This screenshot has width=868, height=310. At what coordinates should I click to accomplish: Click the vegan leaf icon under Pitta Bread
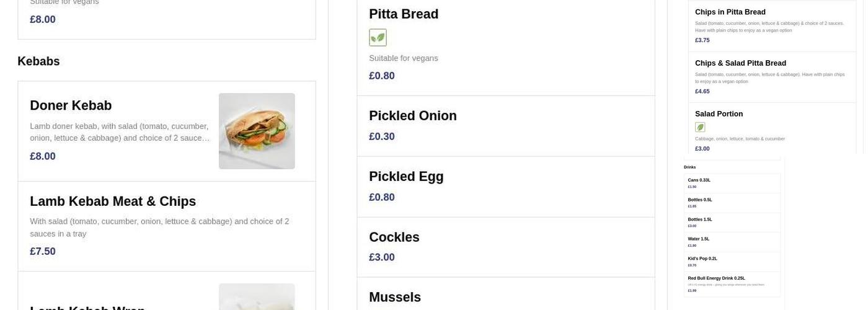pyautogui.click(x=378, y=38)
